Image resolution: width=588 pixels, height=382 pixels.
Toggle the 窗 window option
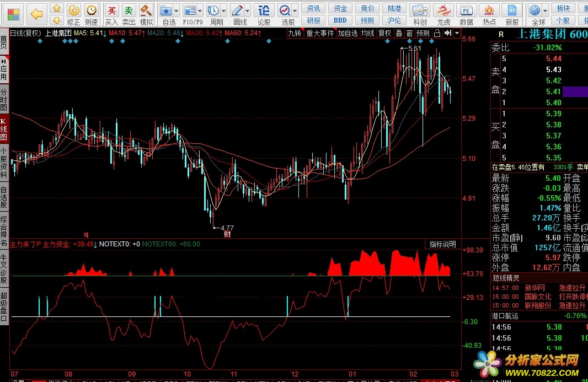(x=409, y=34)
